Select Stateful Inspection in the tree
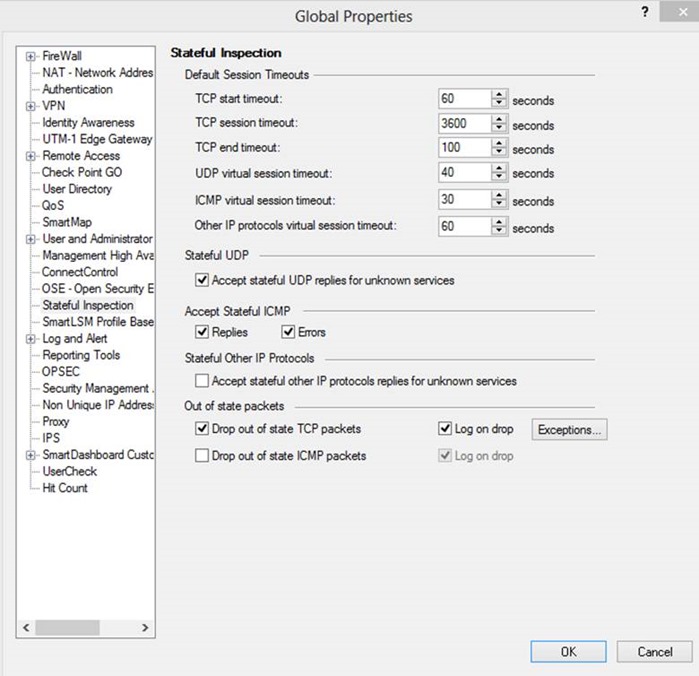This screenshot has height=676, width=699. pyautogui.click(x=88, y=305)
